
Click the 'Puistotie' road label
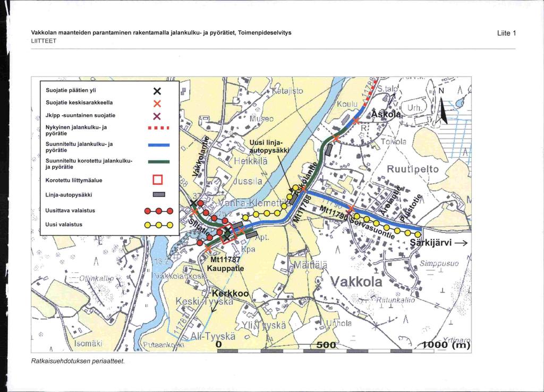412,208
